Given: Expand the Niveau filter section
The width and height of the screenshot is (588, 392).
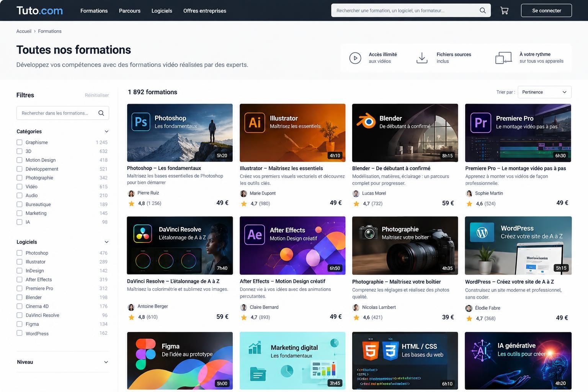Looking at the screenshot, I should click(106, 362).
